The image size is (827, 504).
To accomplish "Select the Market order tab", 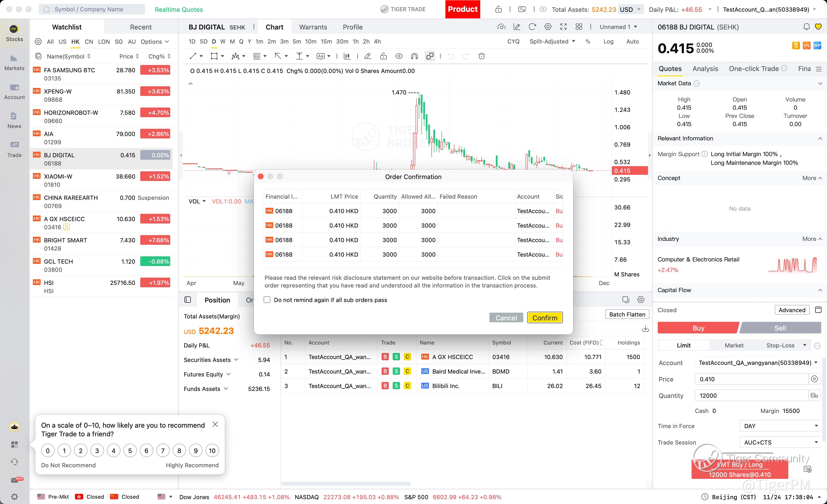I will 734,346.
